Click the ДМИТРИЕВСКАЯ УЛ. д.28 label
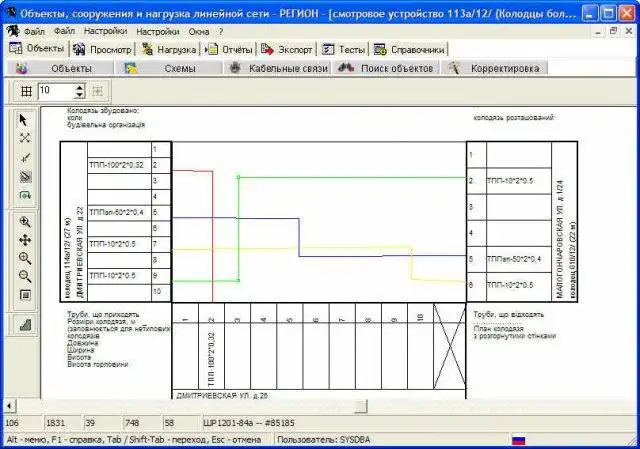640x449 pixels. (x=222, y=395)
